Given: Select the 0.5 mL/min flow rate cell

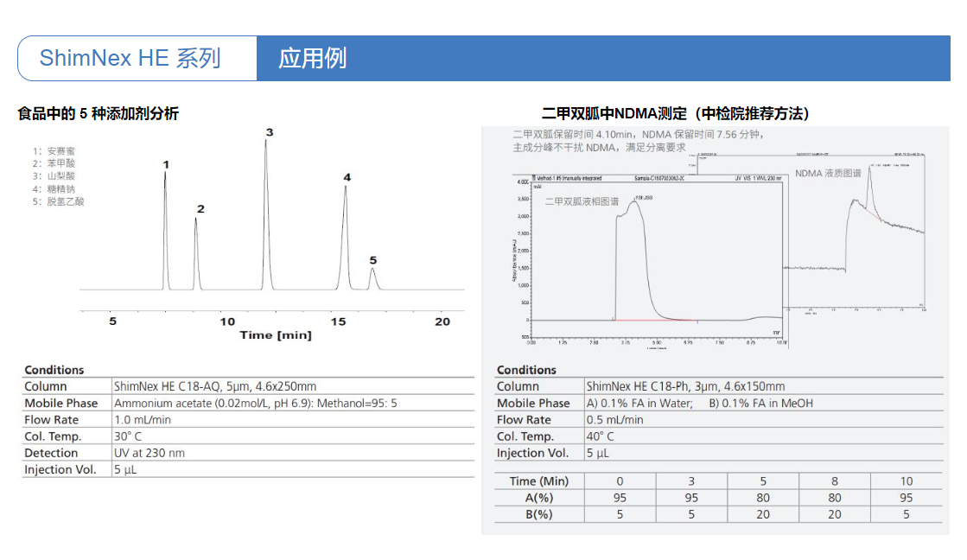Looking at the screenshot, I should tap(614, 420).
